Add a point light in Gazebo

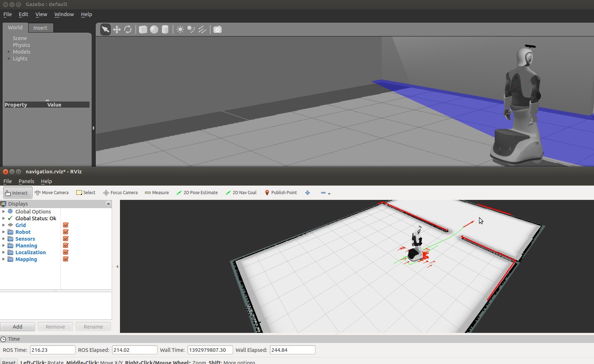click(x=180, y=30)
